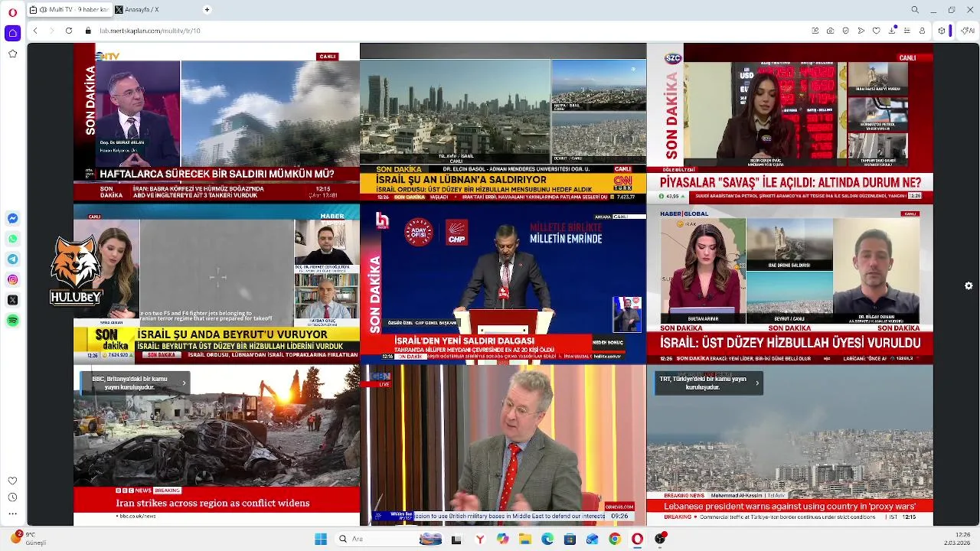Click the bbc.co.uk/news link text
This screenshot has height=551, width=980.
[x=138, y=516]
